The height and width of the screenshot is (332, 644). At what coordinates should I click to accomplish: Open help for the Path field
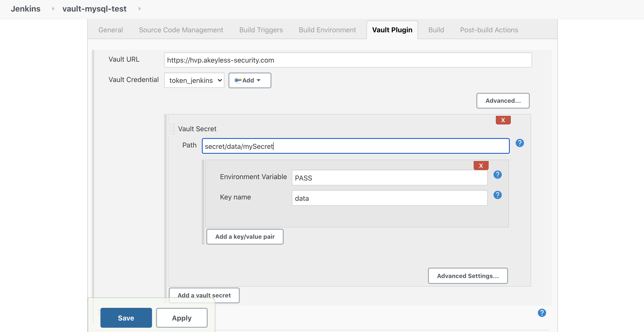(520, 143)
